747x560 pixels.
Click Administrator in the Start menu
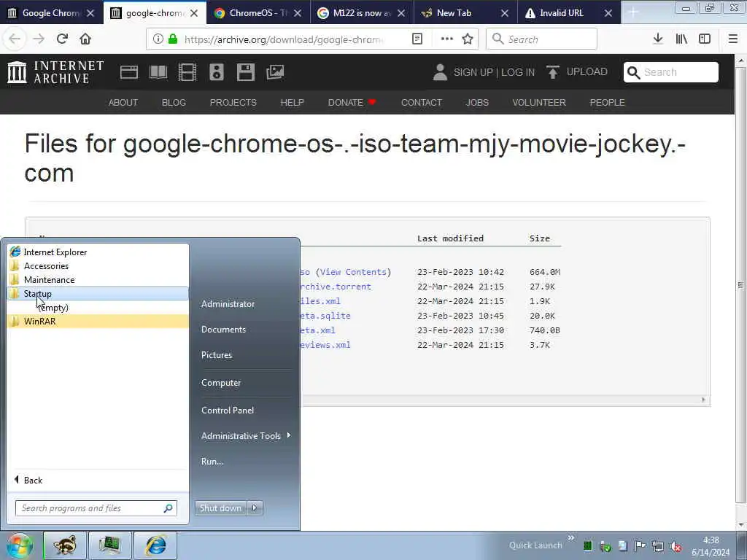[228, 304]
